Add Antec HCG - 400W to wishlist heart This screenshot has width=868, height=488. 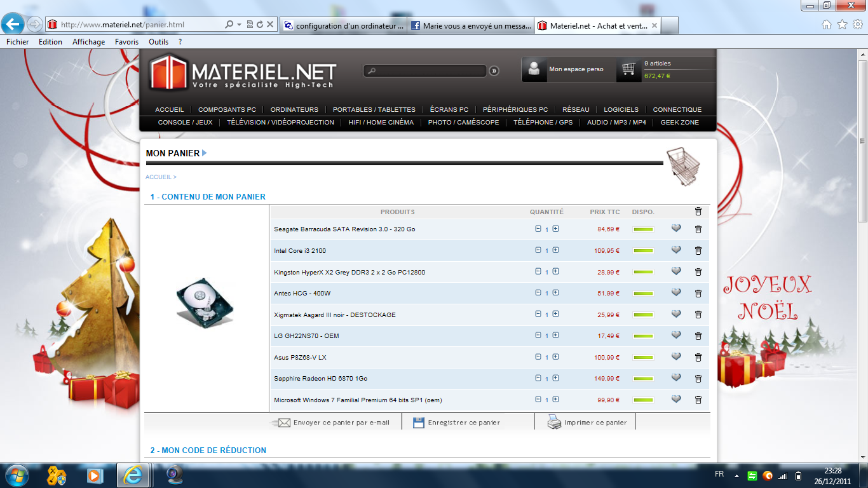pos(676,293)
